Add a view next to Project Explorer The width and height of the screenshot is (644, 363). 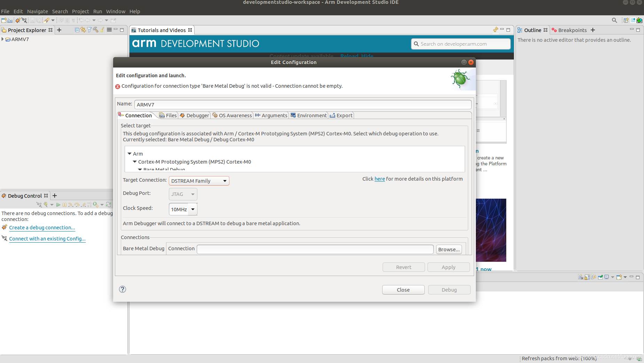59,30
